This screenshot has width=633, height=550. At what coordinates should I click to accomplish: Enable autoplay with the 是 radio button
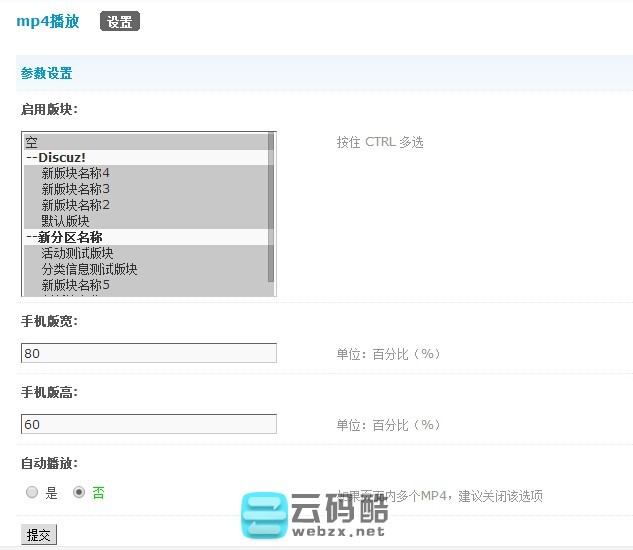(x=32, y=493)
